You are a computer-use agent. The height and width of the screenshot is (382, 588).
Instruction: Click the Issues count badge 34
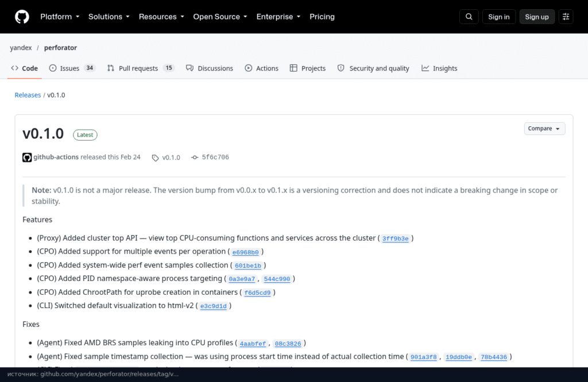click(90, 68)
